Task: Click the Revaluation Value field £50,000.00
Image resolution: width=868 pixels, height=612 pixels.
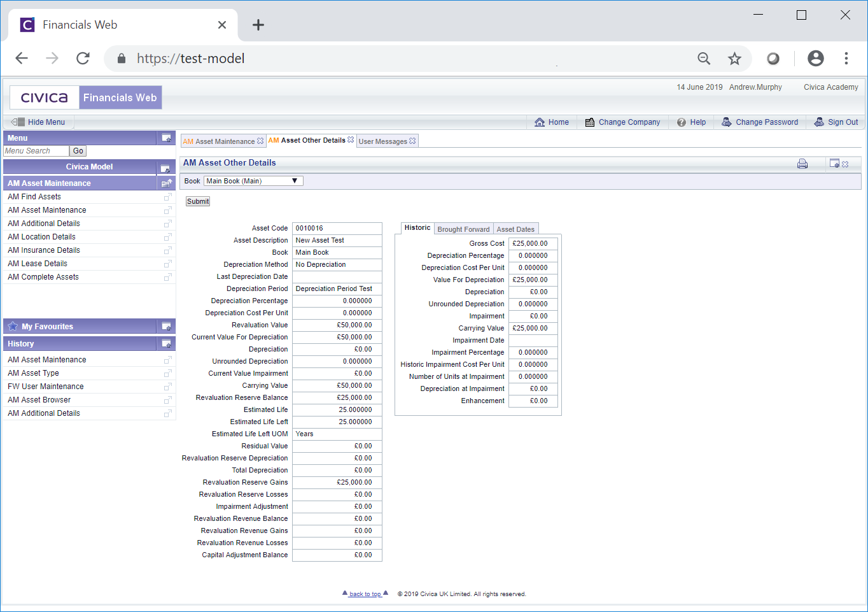Action: click(x=337, y=325)
